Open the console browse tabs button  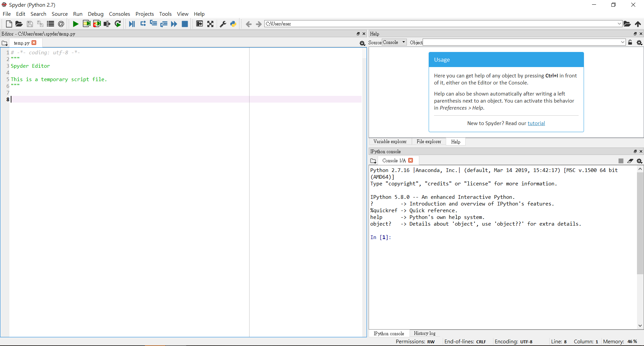373,161
